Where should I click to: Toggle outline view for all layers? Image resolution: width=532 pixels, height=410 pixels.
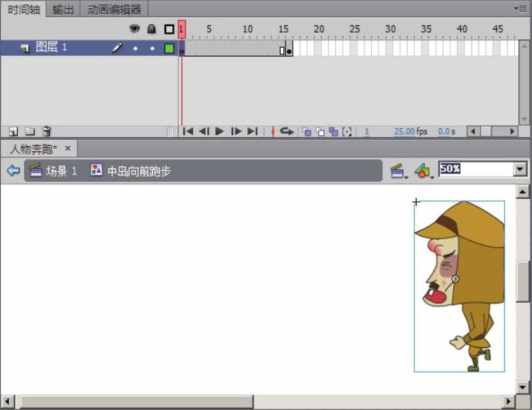[169, 29]
